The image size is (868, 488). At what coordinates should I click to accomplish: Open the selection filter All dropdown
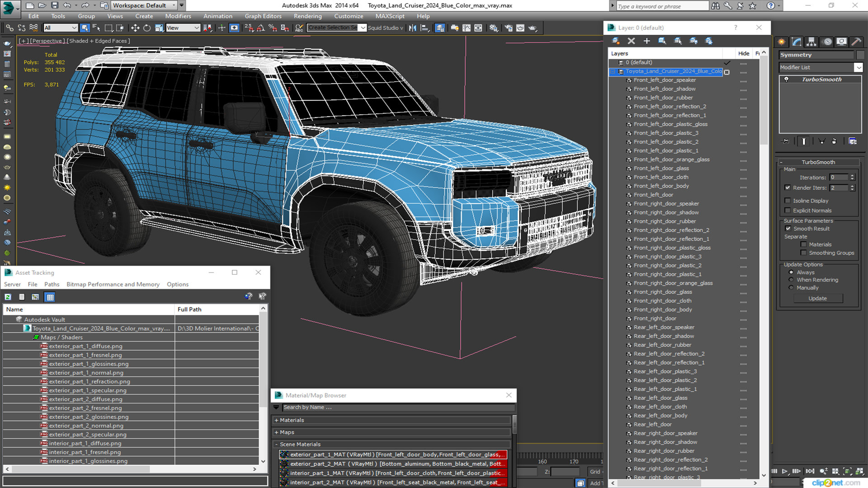click(61, 28)
